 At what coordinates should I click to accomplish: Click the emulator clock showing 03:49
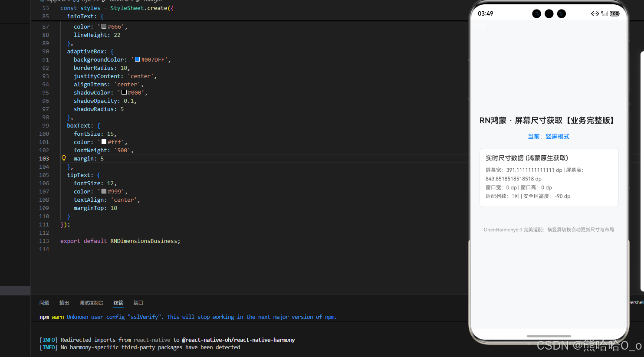point(485,13)
